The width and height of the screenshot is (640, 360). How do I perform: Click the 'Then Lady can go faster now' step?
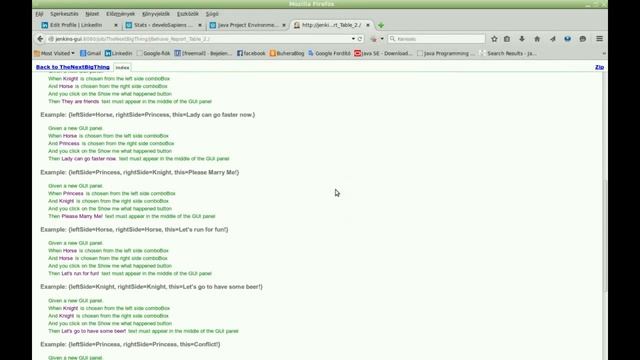pos(139,158)
